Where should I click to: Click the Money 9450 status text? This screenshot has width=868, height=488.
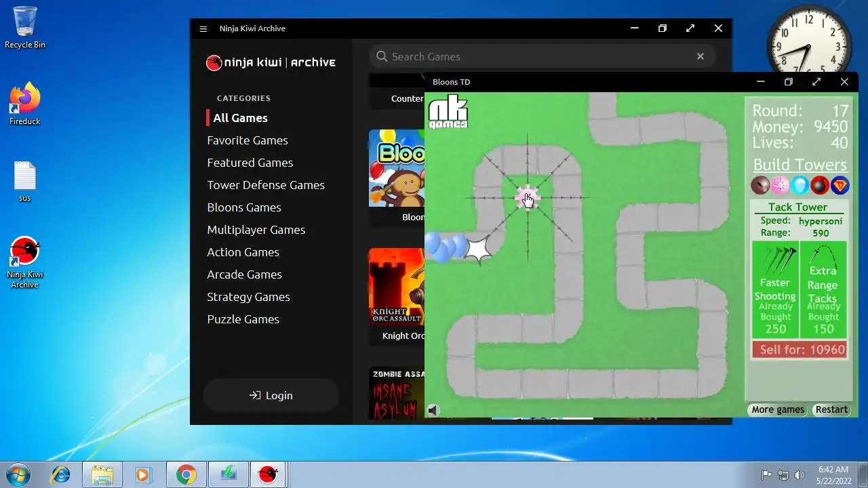coord(800,127)
